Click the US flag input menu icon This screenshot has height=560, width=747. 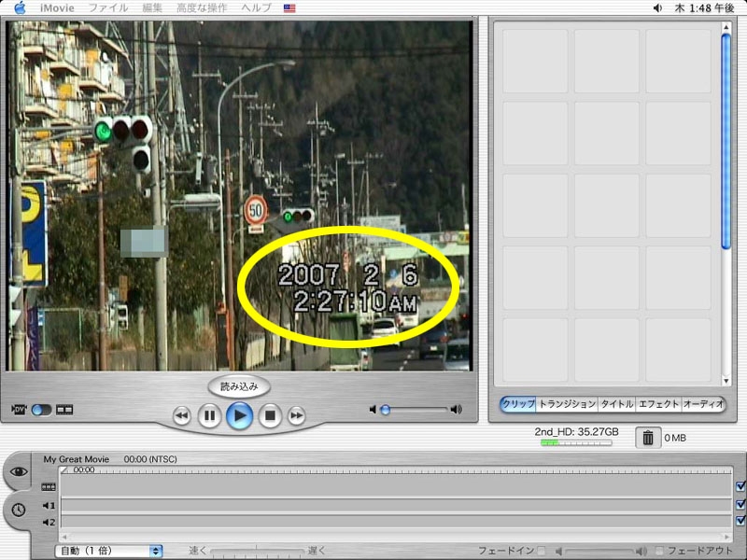coord(289,8)
